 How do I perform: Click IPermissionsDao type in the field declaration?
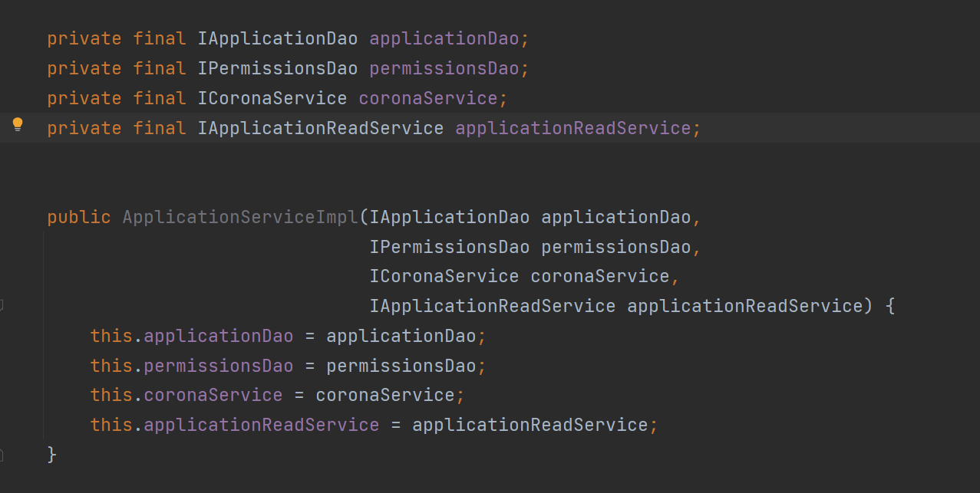click(278, 68)
